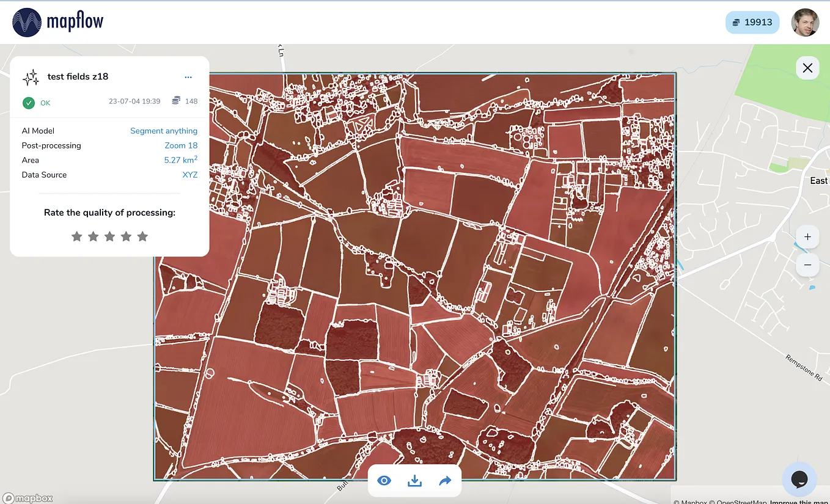Viewport: 830px width, 504px height.
Task: Toggle result preview with the eye icon
Action: click(x=384, y=481)
